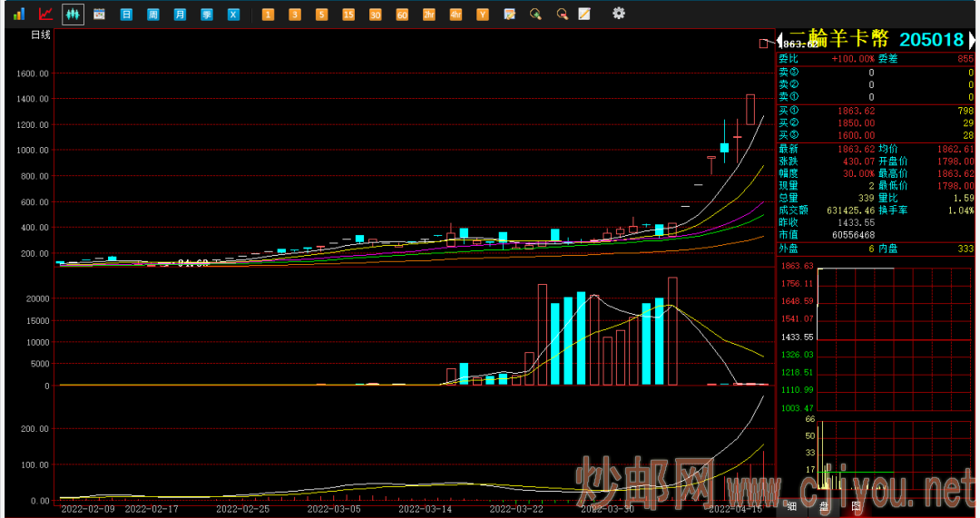Select the candlestick chart view icon

(x=73, y=14)
